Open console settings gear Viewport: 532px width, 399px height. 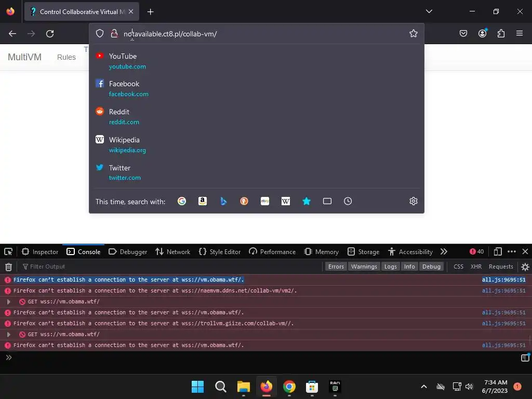point(525,267)
